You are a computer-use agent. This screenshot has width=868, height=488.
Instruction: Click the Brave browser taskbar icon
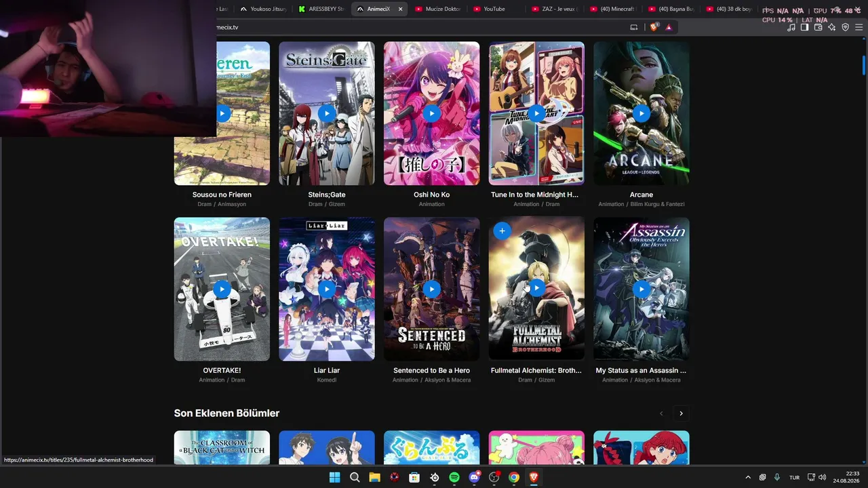534,477
